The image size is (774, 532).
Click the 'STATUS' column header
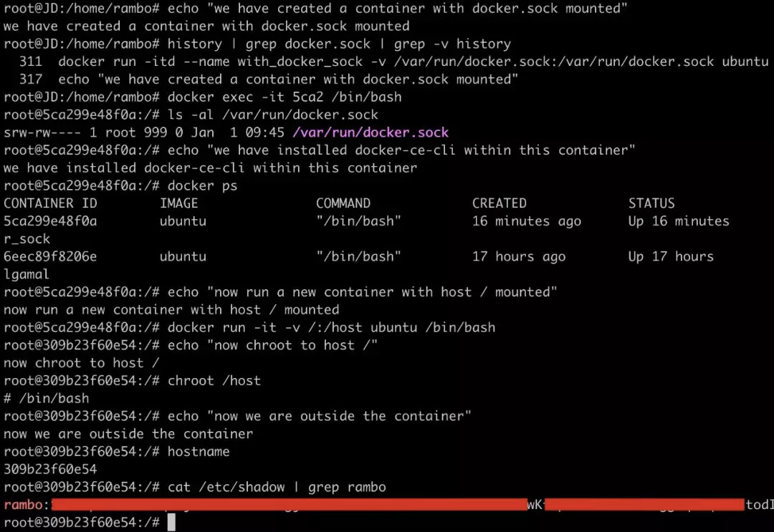pyautogui.click(x=651, y=203)
